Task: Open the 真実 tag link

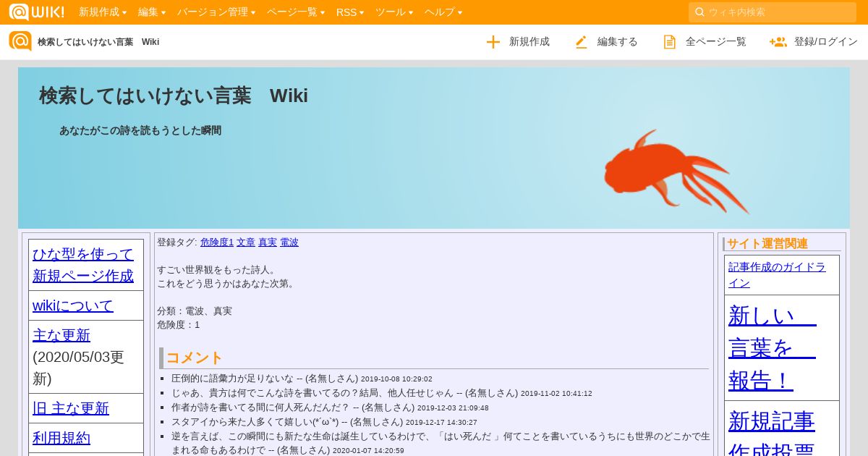Action: (x=268, y=242)
